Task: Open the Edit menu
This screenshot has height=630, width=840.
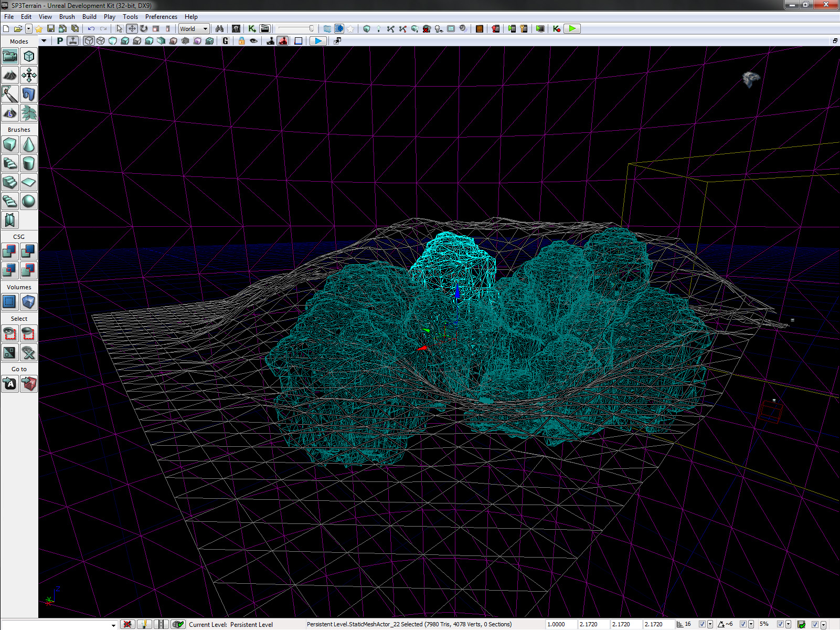Action: pyautogui.click(x=26, y=17)
